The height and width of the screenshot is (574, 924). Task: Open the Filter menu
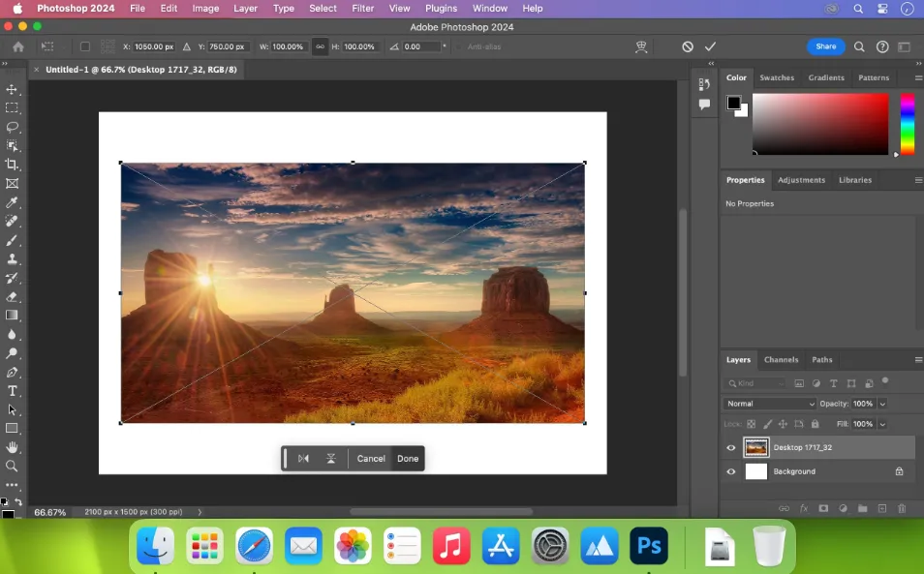pyautogui.click(x=362, y=9)
